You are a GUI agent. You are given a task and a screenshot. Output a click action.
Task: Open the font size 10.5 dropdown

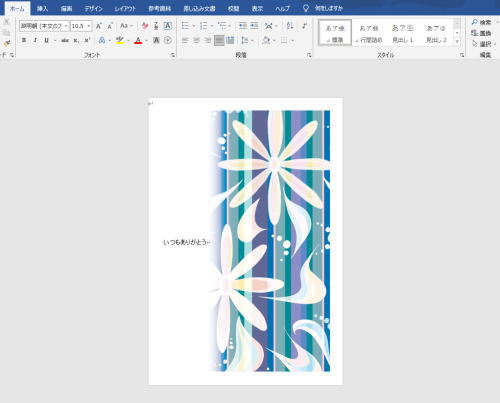[x=89, y=26]
